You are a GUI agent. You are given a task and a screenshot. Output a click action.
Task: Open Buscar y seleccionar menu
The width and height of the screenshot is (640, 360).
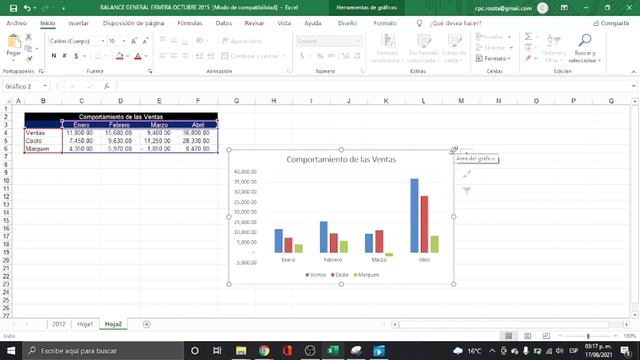[585, 49]
